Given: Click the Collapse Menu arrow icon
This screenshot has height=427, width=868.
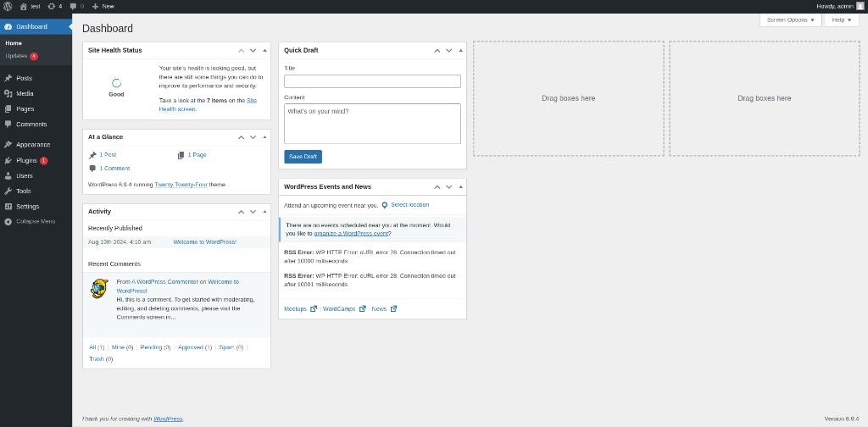Looking at the screenshot, I should pos(8,221).
